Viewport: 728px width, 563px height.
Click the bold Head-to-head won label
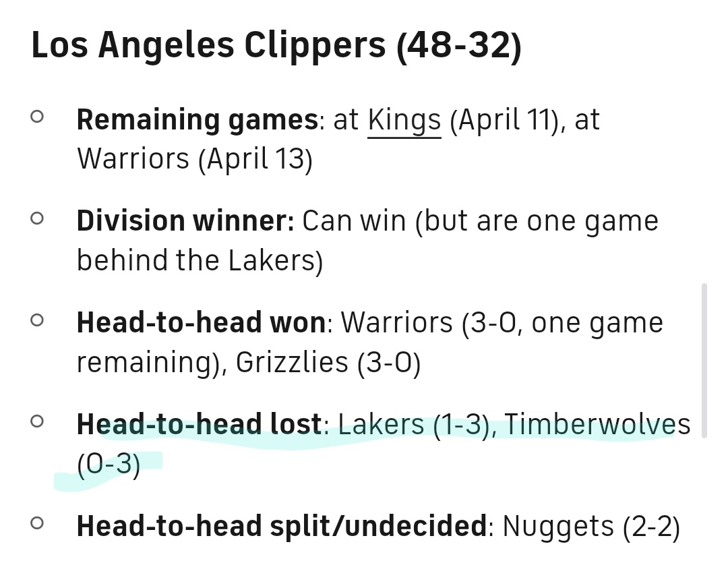[201, 324]
